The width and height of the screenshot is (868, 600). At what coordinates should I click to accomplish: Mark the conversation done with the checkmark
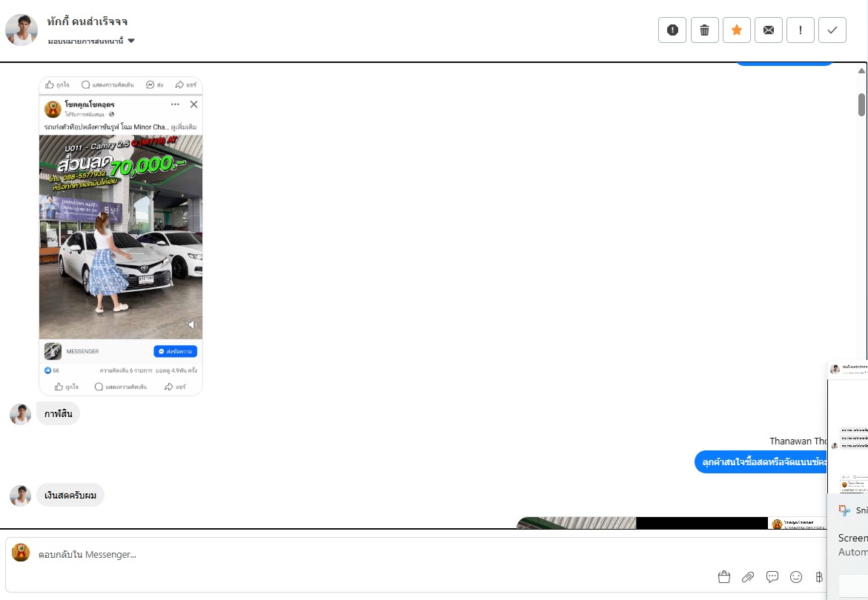832,30
